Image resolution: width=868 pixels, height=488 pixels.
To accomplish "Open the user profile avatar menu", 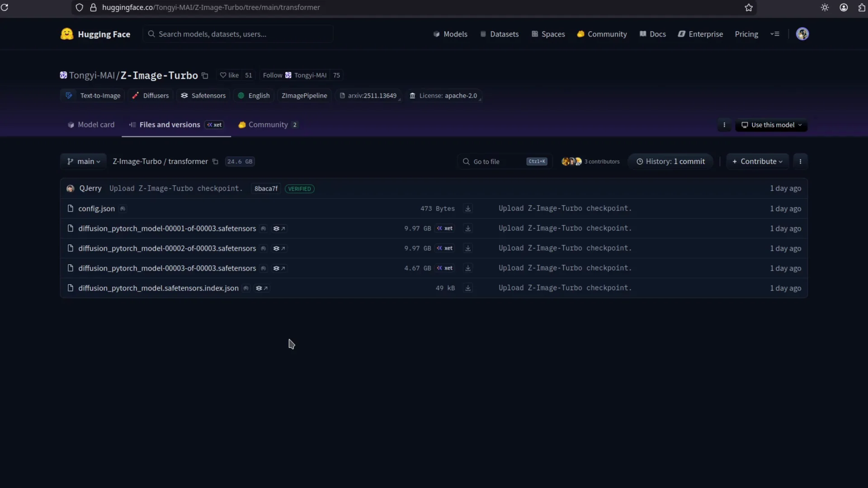I will (802, 34).
